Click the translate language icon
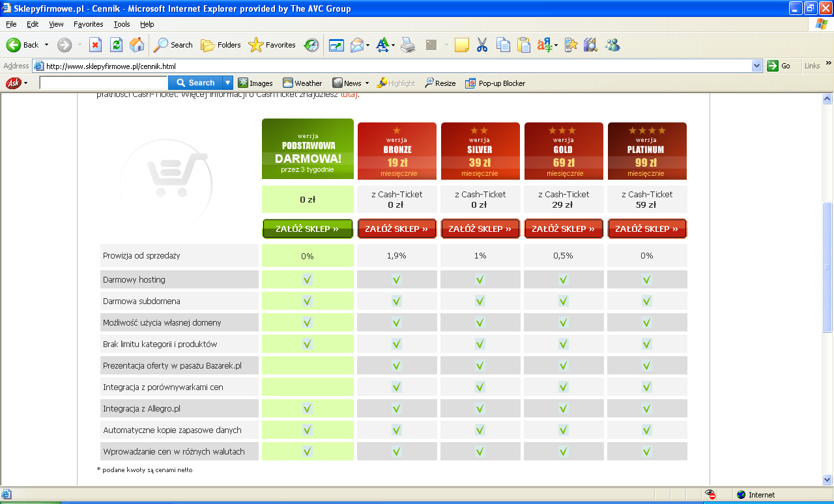This screenshot has height=504, width=834. click(x=543, y=45)
